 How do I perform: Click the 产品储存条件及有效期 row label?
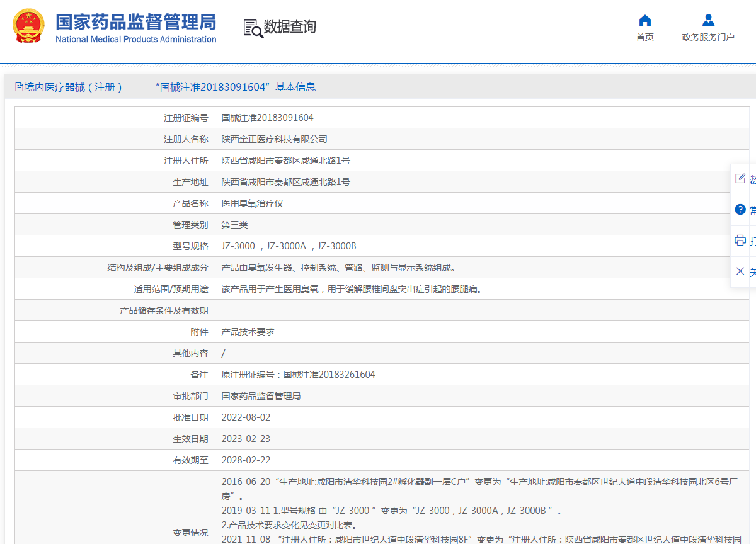tap(164, 310)
